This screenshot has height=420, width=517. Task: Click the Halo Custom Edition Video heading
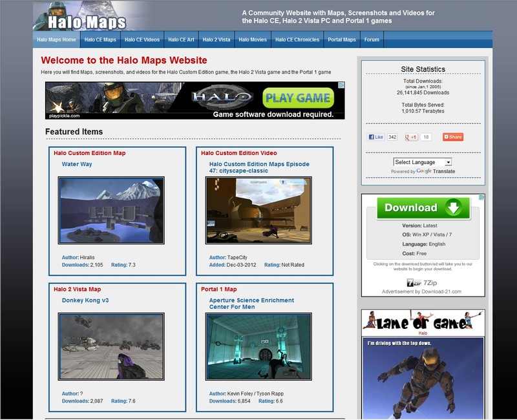coord(239,153)
